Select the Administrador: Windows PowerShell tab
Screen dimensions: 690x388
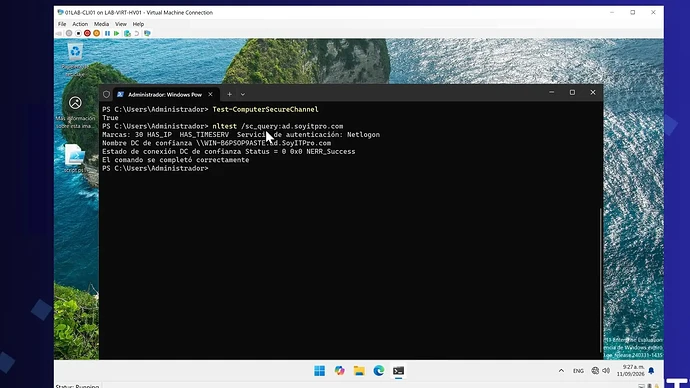tap(165, 95)
